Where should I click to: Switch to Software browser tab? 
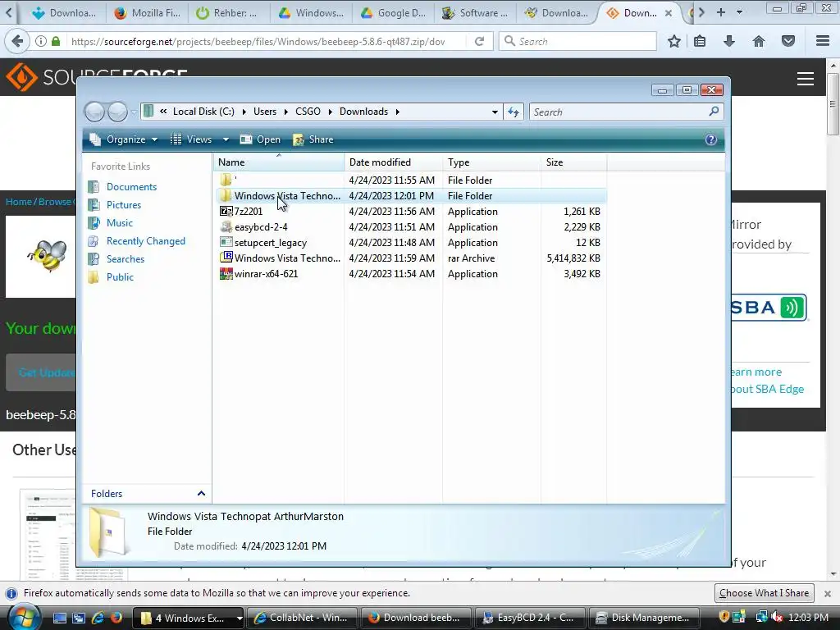pyautogui.click(x=475, y=13)
